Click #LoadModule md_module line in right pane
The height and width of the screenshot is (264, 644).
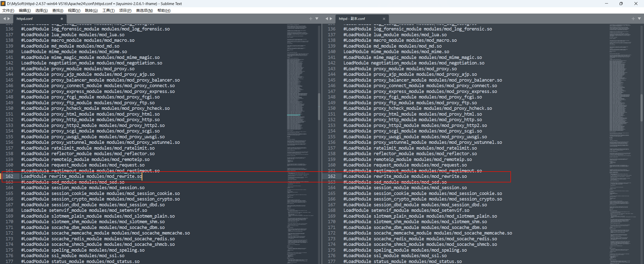click(x=392, y=46)
